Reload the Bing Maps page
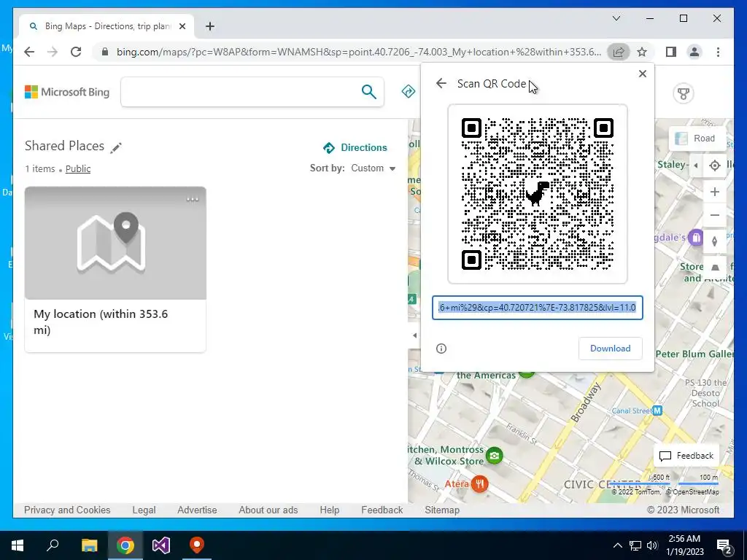The width and height of the screenshot is (747, 560). tap(76, 52)
